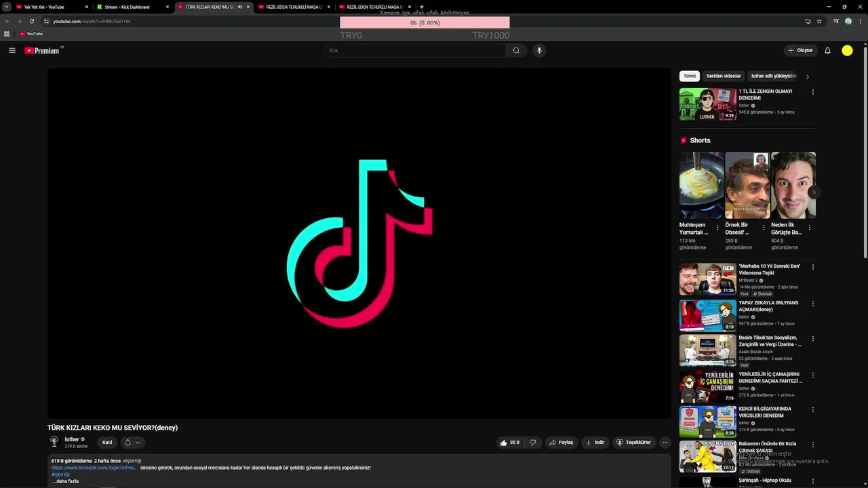868x488 pixels.
Task: Click the browser address bar URL
Action: pyautogui.click(x=92, y=21)
